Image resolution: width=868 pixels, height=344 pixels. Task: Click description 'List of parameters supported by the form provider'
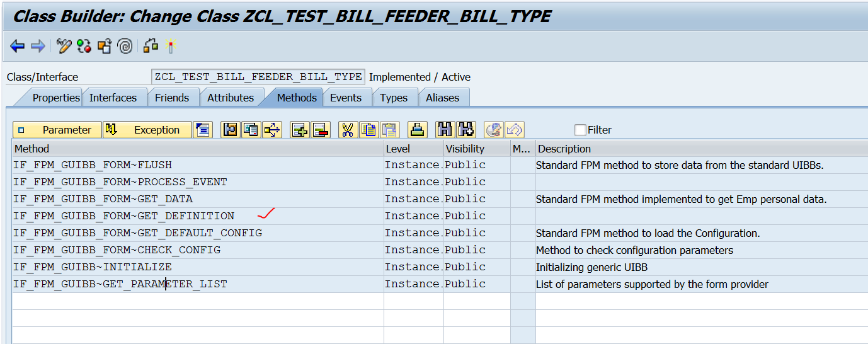[x=652, y=284]
